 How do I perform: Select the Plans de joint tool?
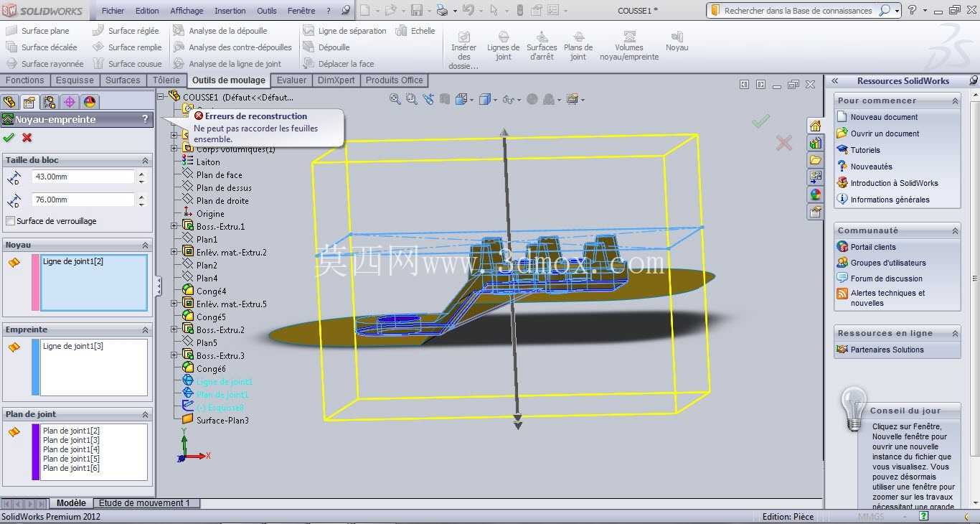pos(578,45)
